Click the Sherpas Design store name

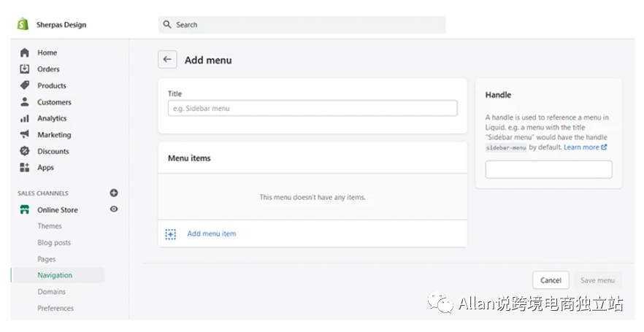(61, 25)
